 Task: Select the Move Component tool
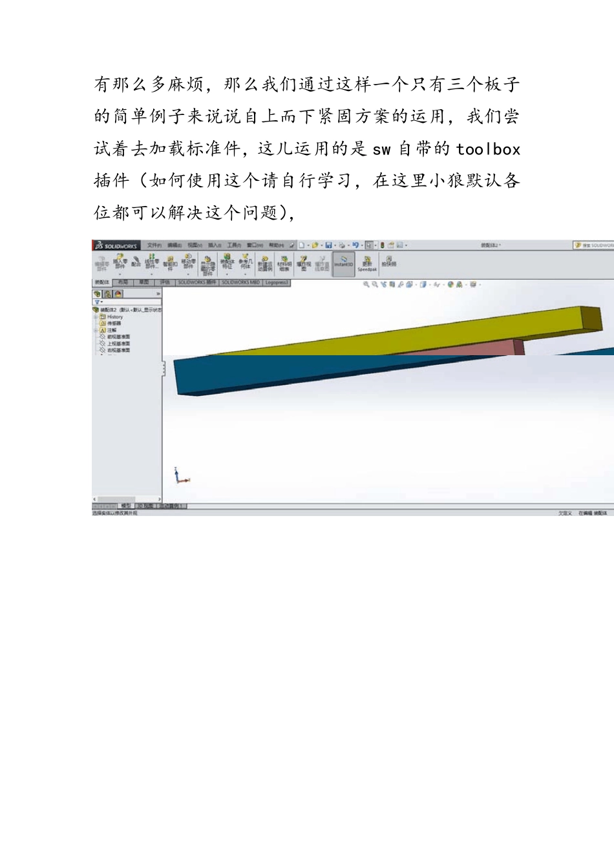[188, 262]
